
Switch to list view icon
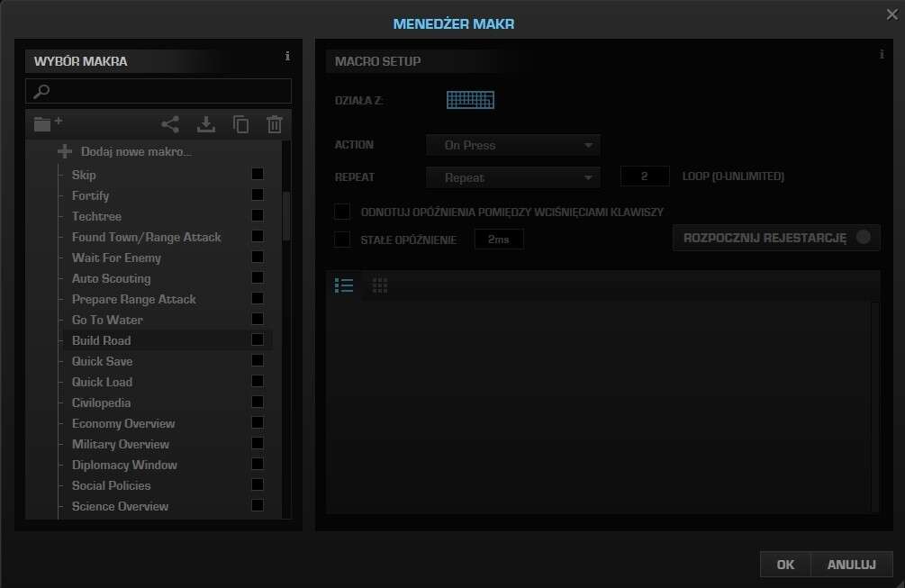click(x=344, y=285)
